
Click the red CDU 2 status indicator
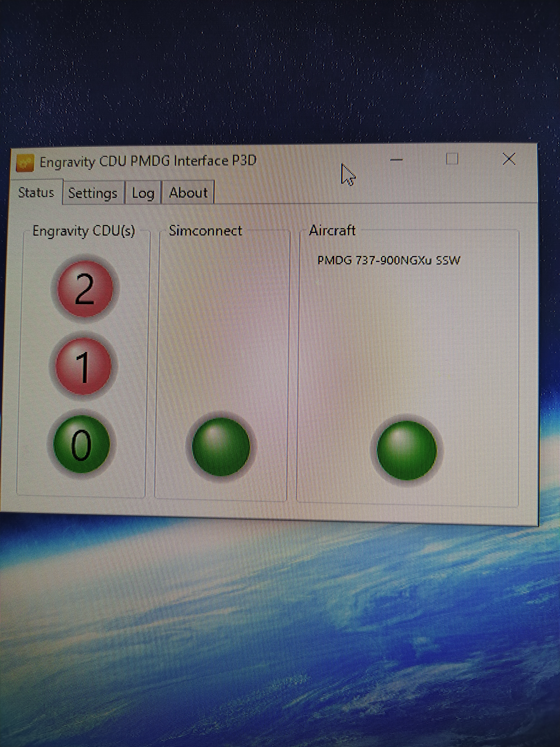tap(85, 289)
